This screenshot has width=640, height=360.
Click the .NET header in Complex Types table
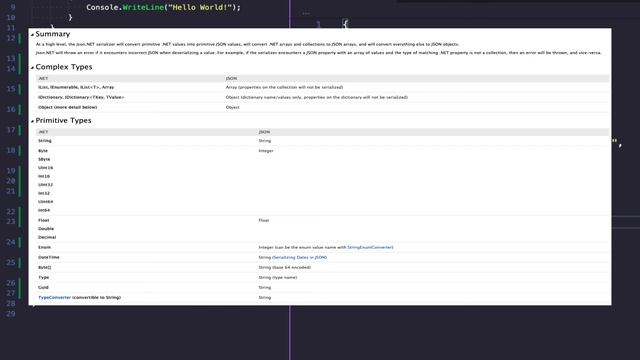coord(43,78)
